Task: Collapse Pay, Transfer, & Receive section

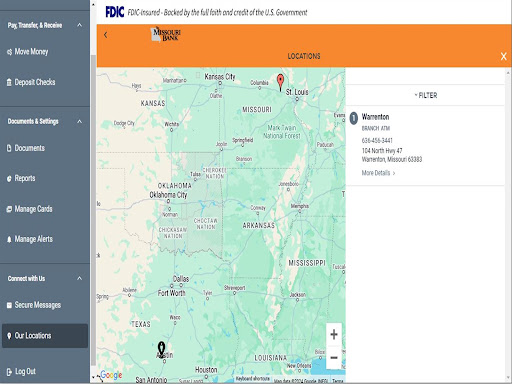Action: tap(79, 25)
